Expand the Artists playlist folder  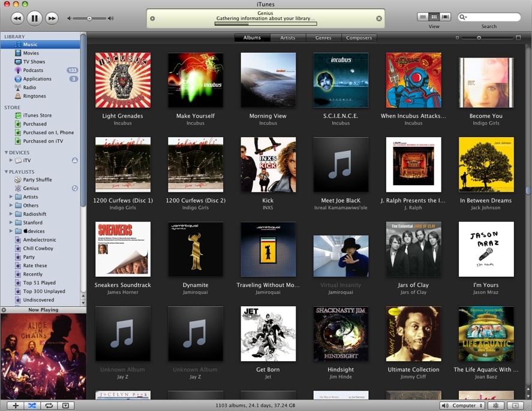(11, 197)
